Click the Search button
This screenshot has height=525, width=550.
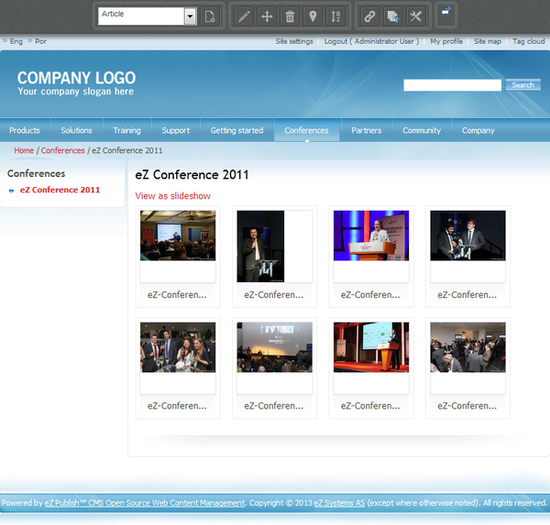523,85
